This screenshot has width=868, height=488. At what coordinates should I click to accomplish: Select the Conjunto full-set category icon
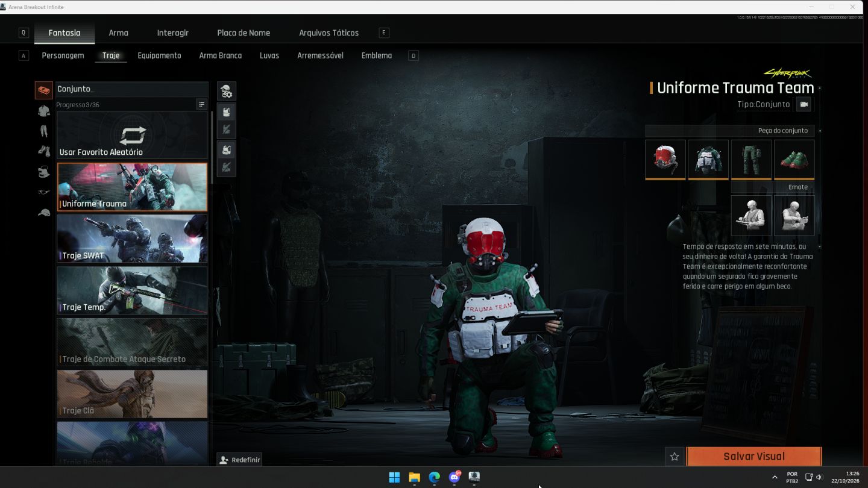pyautogui.click(x=44, y=90)
